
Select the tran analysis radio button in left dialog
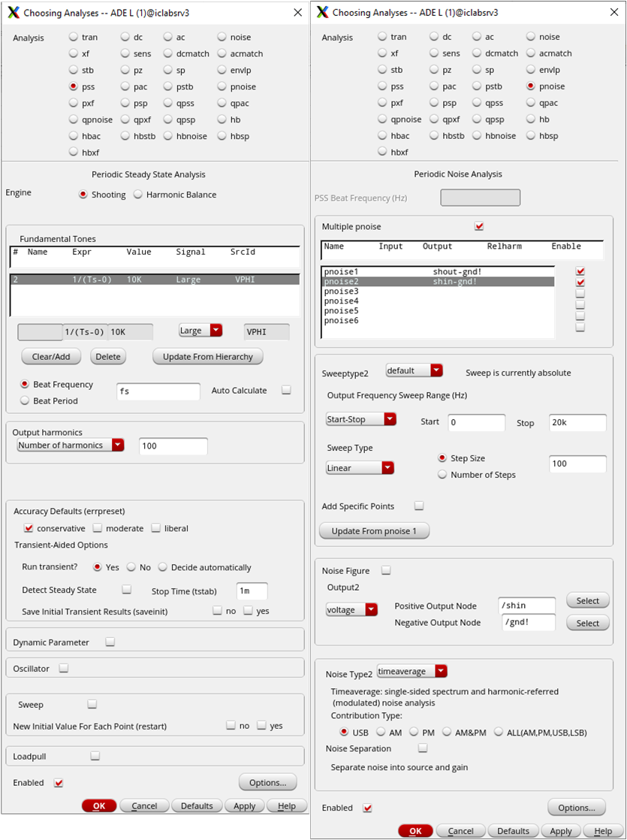click(x=74, y=37)
